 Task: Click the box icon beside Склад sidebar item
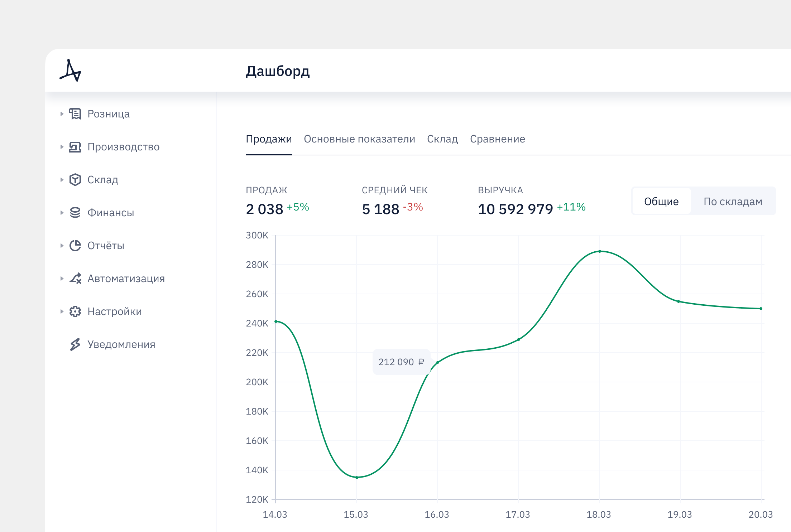coord(75,180)
